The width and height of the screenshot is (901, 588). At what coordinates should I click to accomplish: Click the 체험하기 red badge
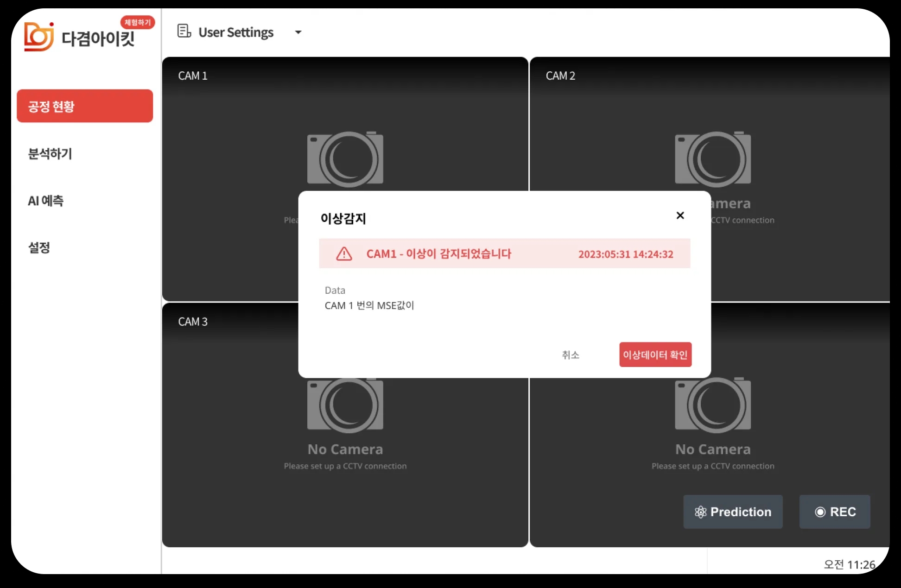click(138, 22)
